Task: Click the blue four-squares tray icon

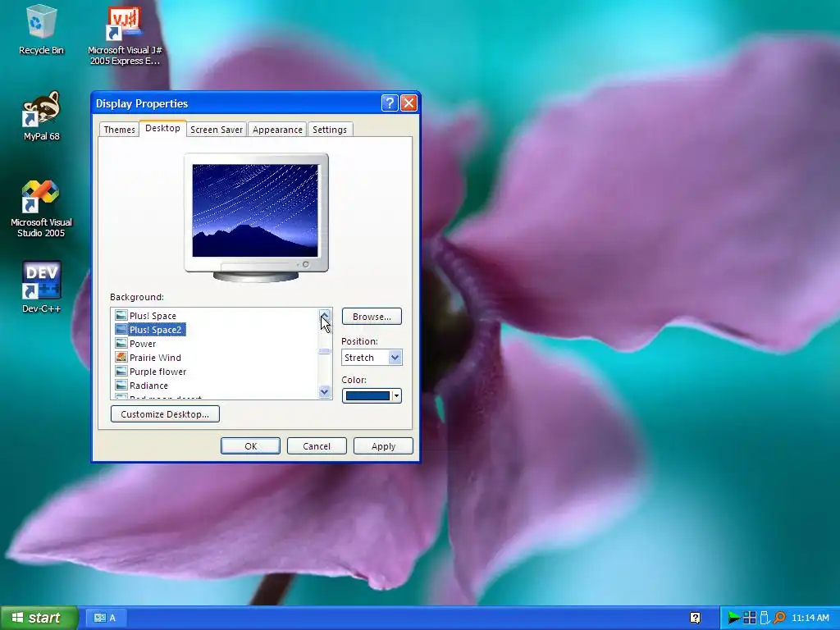Action: (750, 618)
